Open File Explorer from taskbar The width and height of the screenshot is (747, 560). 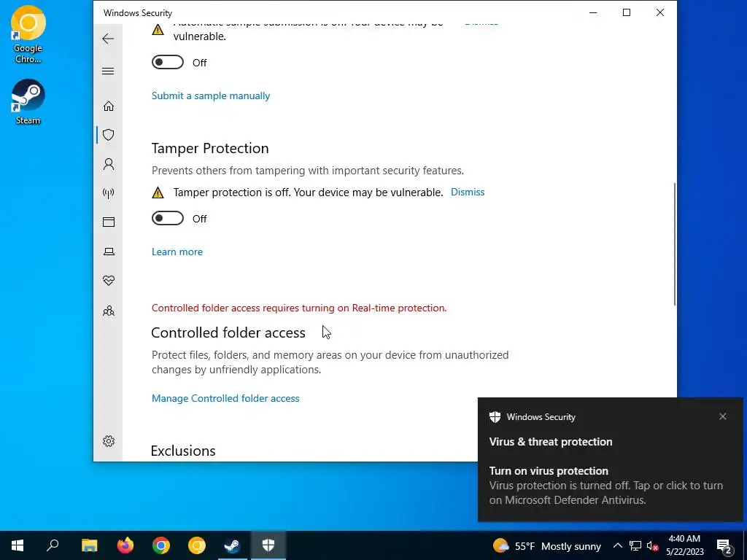click(89, 545)
